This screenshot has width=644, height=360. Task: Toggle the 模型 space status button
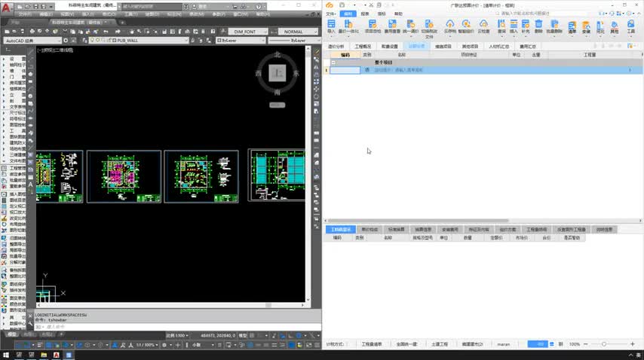[x=243, y=335]
